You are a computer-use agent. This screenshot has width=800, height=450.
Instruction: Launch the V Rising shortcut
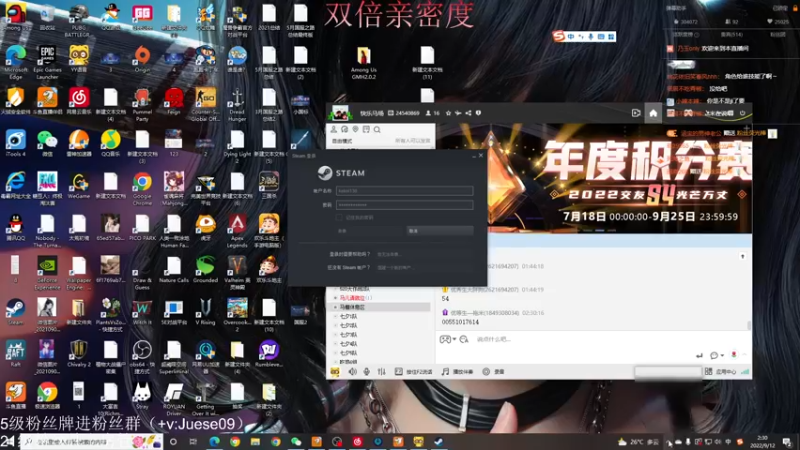[x=205, y=312]
